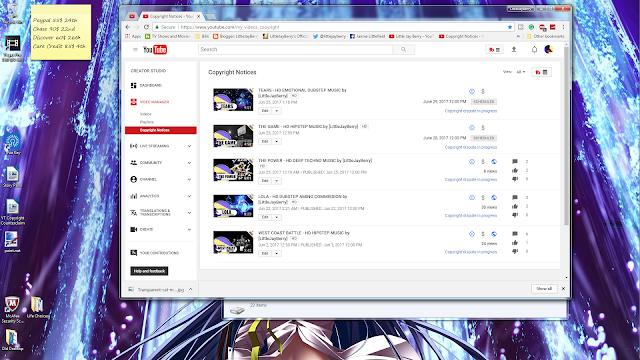Open Edit dropdown arrow for TEARS video
Screen dimensions: 640x360
pos(276,111)
